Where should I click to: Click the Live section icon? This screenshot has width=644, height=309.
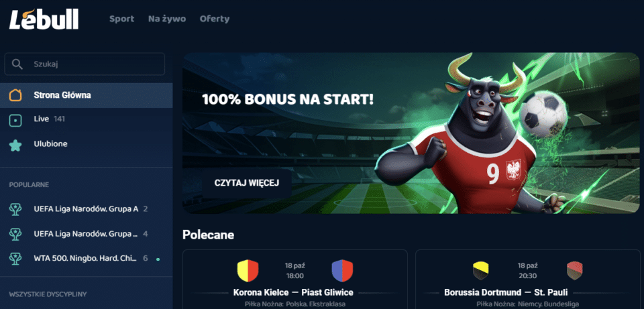click(15, 120)
